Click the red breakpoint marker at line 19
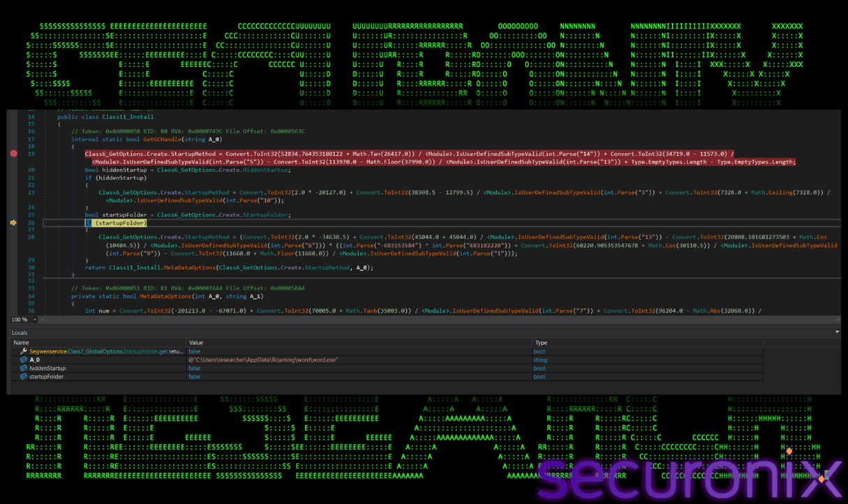Viewport: 848px width, 504px height. tap(13, 154)
